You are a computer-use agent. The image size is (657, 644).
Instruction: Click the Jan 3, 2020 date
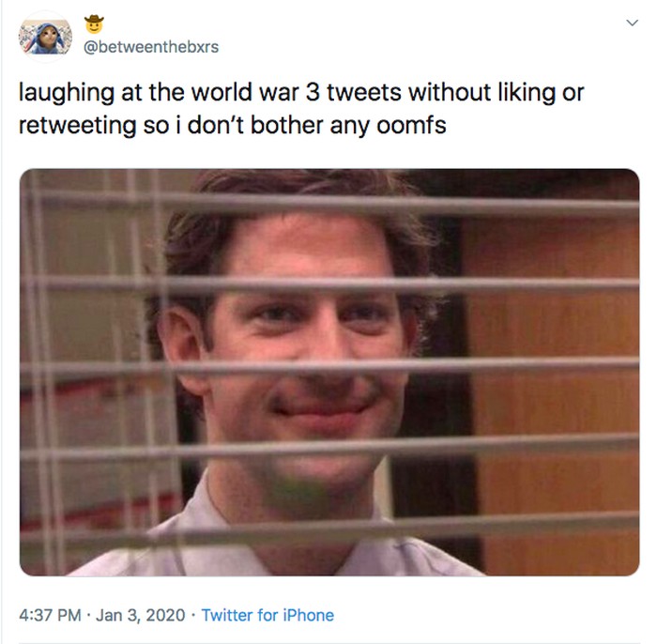click(x=141, y=615)
